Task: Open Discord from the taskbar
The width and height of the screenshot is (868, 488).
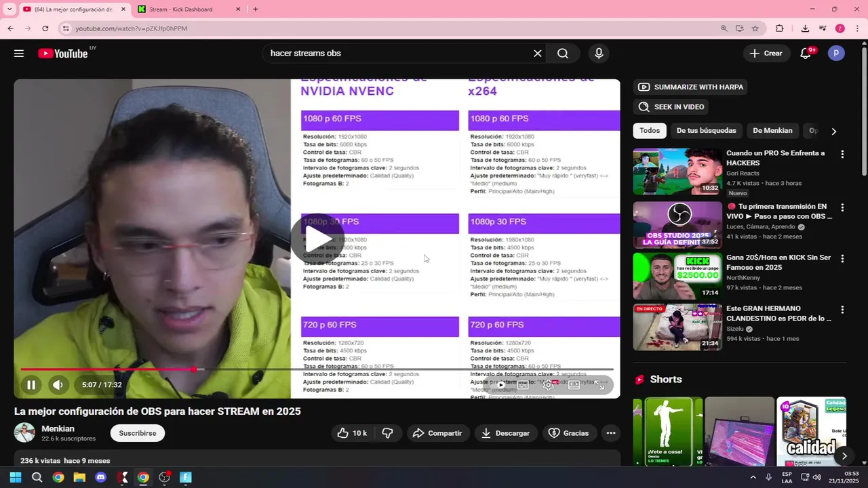Action: tap(101, 477)
